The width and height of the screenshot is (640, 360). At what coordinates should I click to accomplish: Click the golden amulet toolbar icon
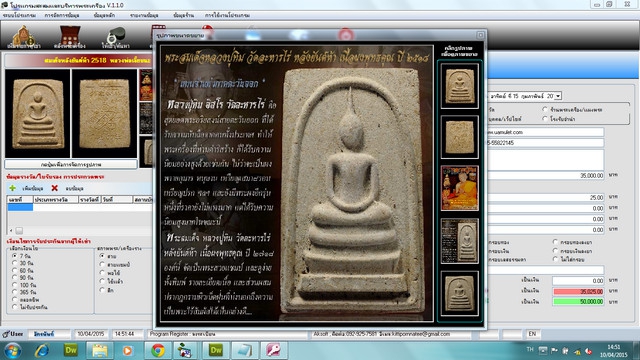click(x=23, y=37)
